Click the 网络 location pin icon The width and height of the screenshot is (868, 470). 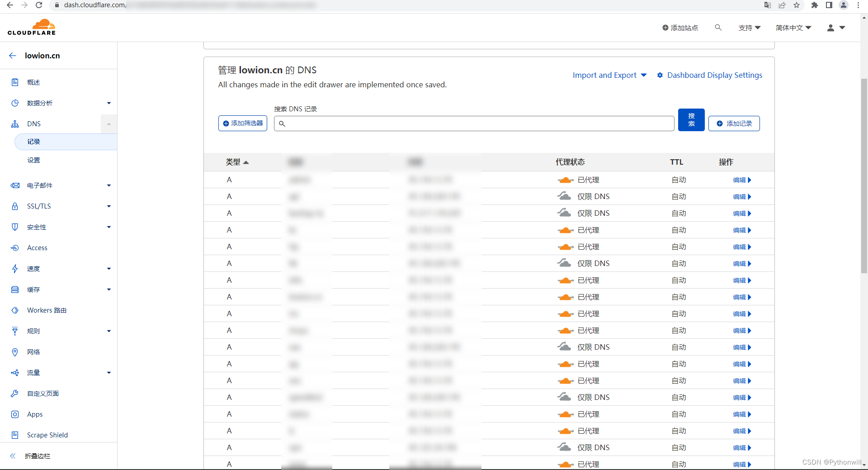(x=15, y=352)
